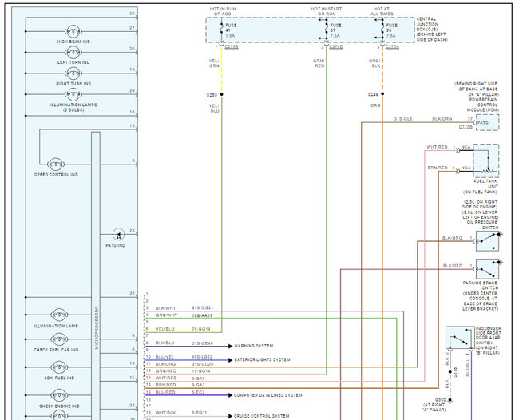Screen dimensions: 519x420
Task: Select wire code 91S-GG21
Action: pos(202,307)
